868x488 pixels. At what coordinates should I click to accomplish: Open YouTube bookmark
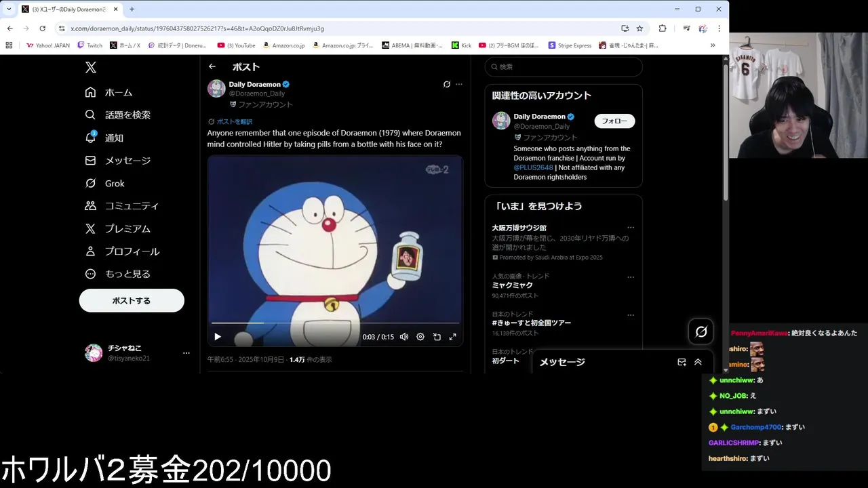237,45
